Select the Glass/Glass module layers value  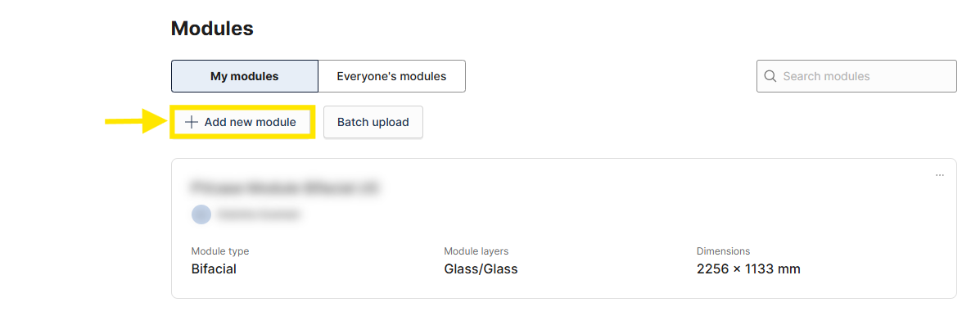click(x=481, y=269)
